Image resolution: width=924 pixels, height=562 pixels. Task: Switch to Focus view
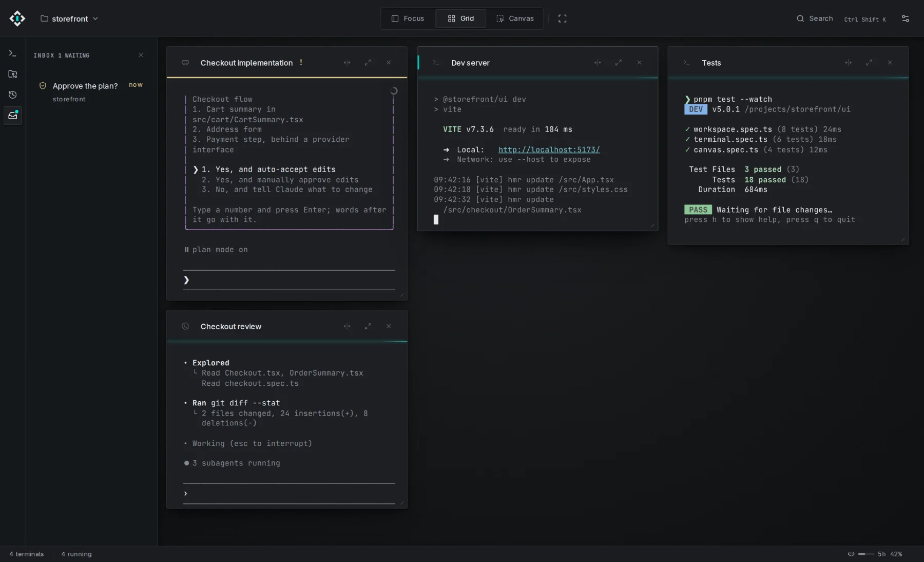(x=408, y=18)
